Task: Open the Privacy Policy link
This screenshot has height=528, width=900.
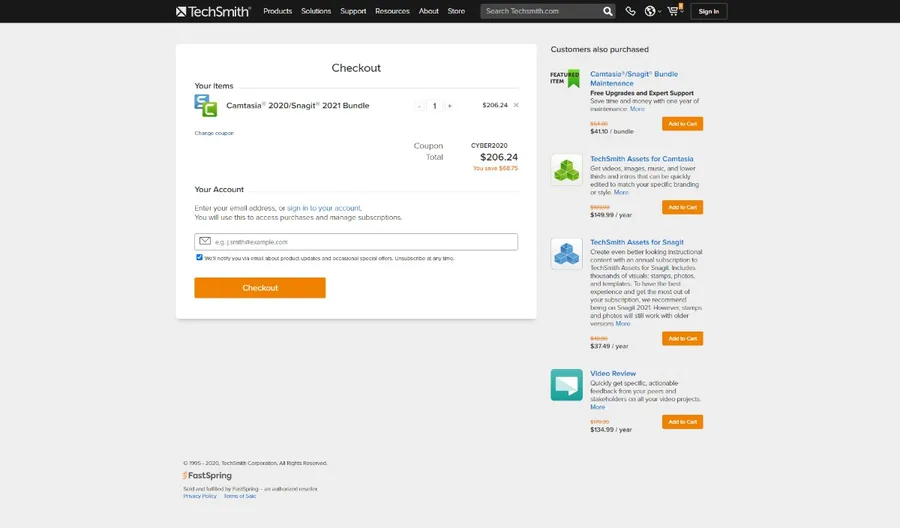Action: (200, 496)
